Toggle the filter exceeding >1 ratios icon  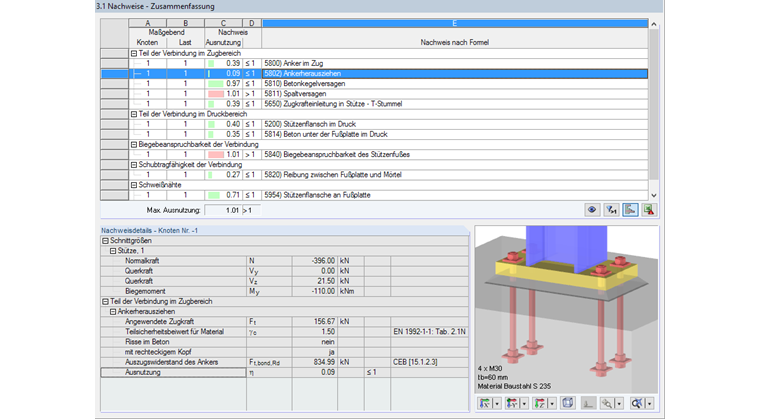(611, 210)
